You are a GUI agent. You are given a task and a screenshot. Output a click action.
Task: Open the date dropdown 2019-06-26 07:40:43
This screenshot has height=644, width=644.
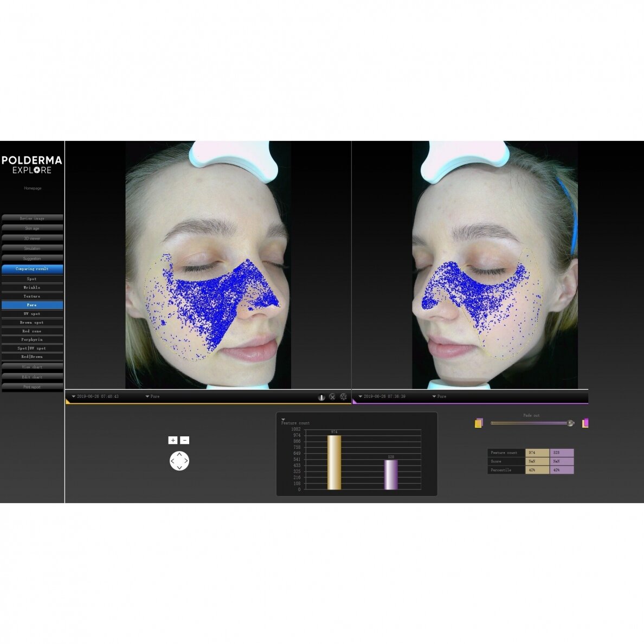[x=95, y=396]
